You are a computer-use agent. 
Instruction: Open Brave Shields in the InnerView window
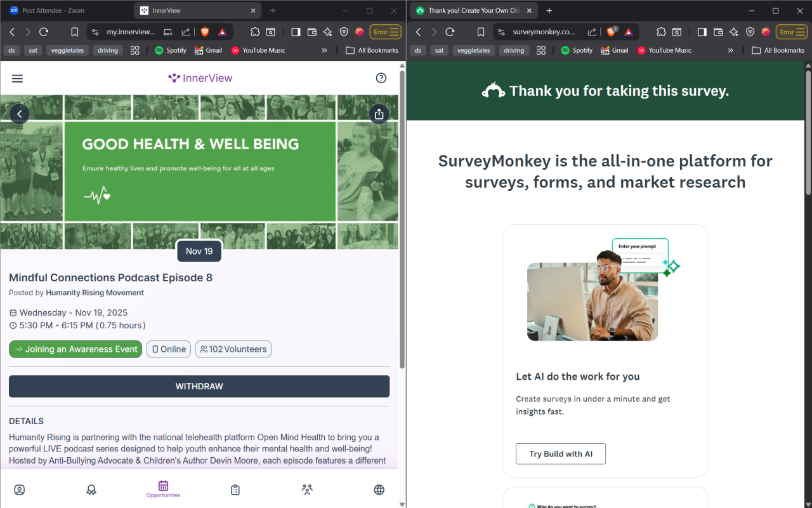[205, 32]
